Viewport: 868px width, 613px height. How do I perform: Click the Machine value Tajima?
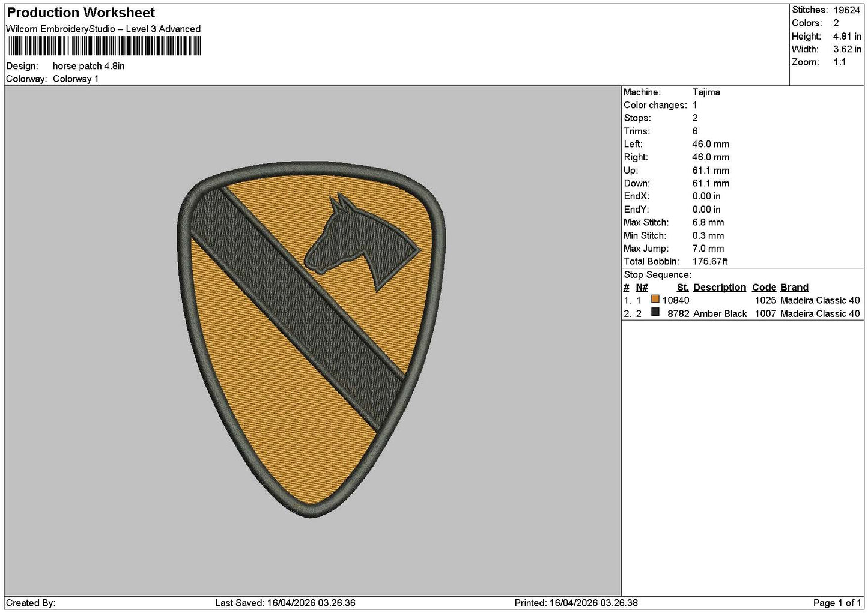pos(706,92)
